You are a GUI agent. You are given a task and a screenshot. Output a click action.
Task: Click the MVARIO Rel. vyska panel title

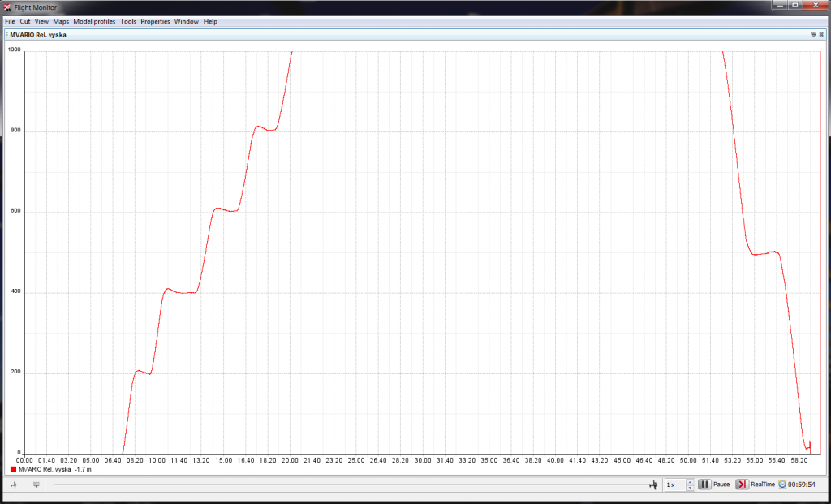click(40, 35)
